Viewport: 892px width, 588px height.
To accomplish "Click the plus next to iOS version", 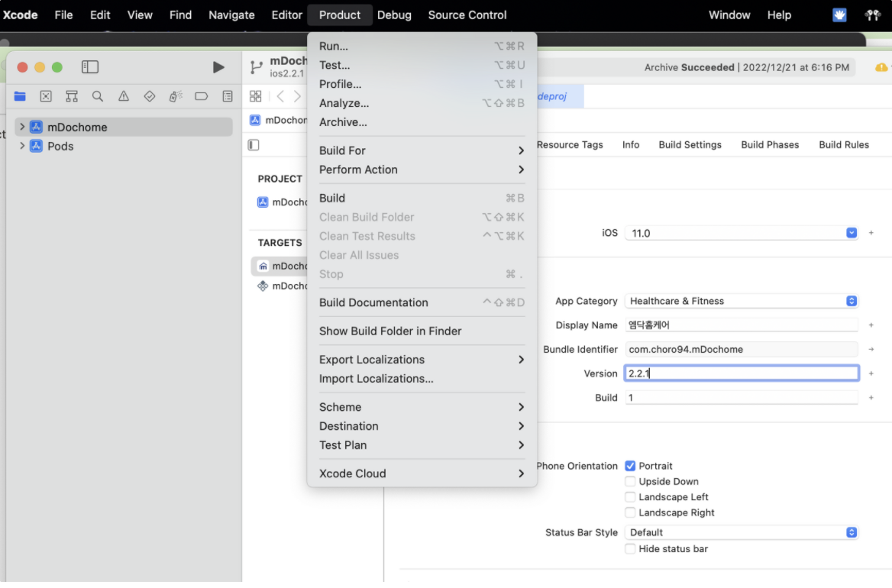I will 871,233.
